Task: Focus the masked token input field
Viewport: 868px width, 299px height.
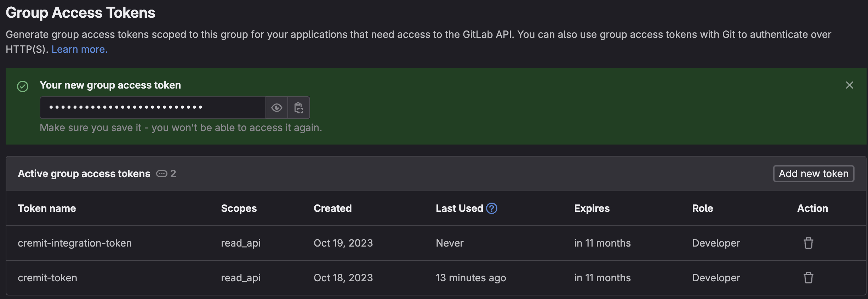Action: pos(153,108)
